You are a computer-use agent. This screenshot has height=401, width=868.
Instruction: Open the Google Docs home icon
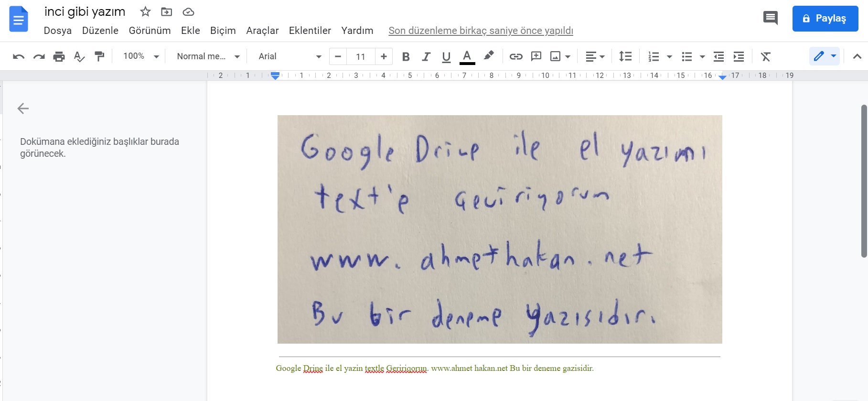(x=19, y=19)
